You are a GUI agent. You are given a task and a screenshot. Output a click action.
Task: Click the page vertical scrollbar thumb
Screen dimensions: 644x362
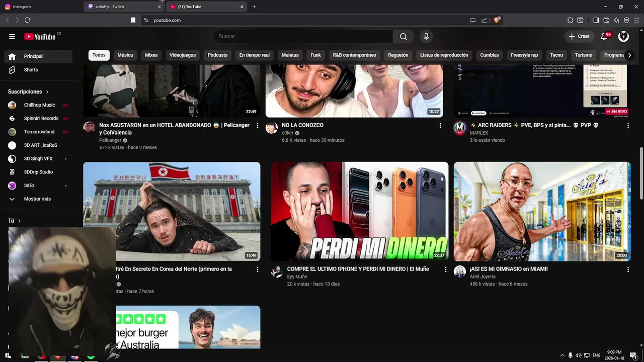641,173
